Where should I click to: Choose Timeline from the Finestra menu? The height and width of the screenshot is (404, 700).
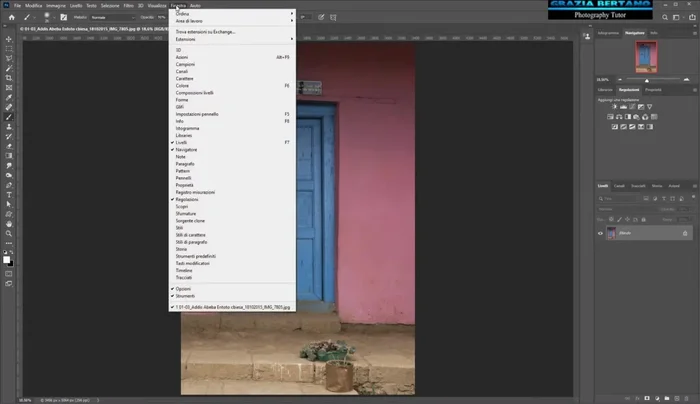coord(185,270)
